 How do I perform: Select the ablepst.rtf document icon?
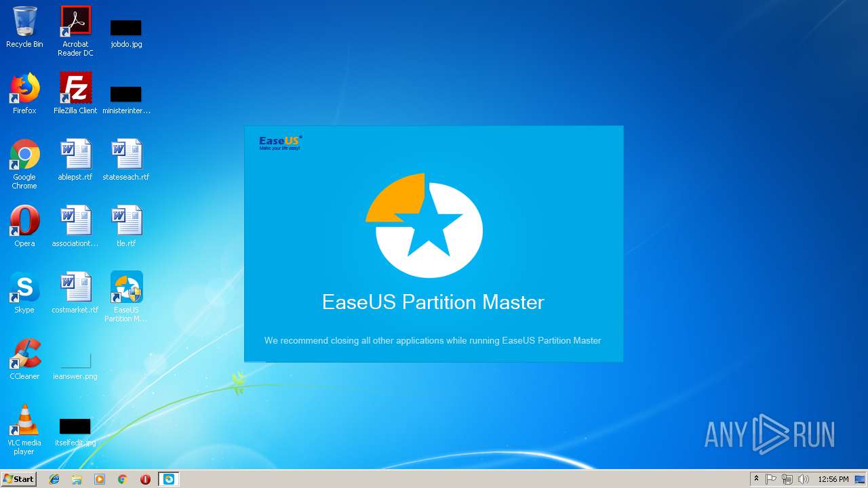coord(75,160)
